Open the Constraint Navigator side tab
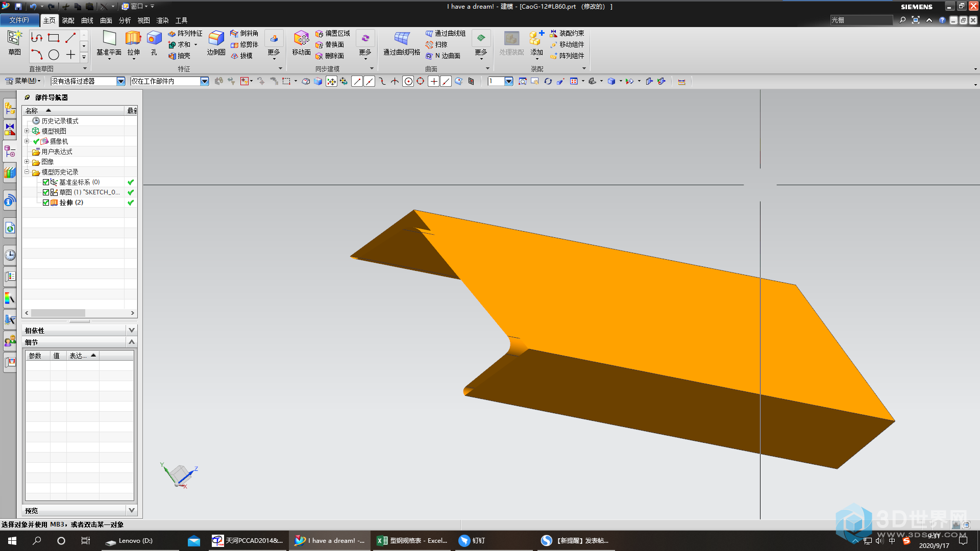Viewport: 980px width, 551px height. pyautogui.click(x=10, y=129)
